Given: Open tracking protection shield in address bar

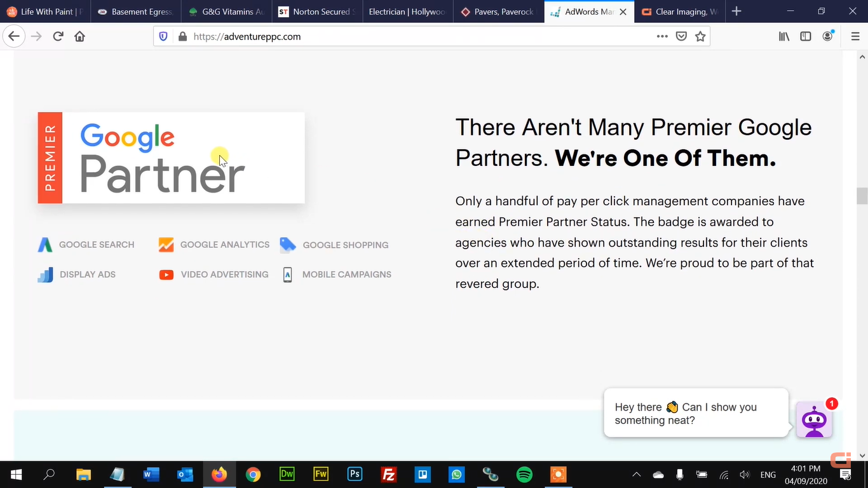Looking at the screenshot, I should point(163,36).
